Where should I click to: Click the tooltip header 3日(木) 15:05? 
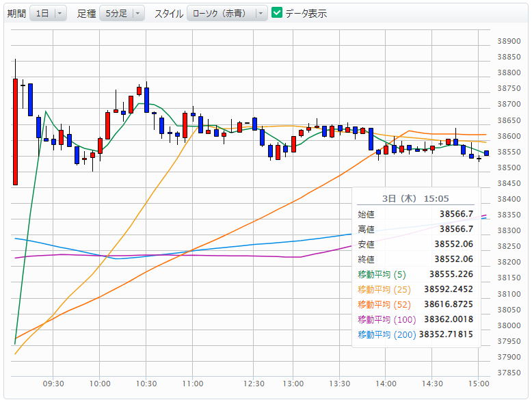click(415, 198)
